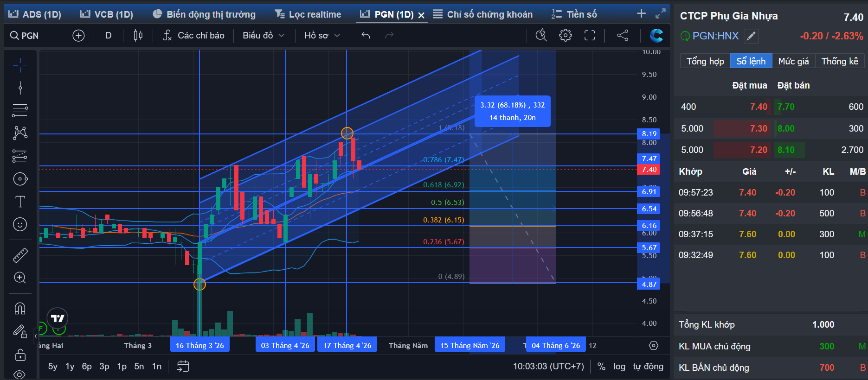Switch to the ADS (1D) tab
This screenshot has width=868, height=380.
click(35, 14)
